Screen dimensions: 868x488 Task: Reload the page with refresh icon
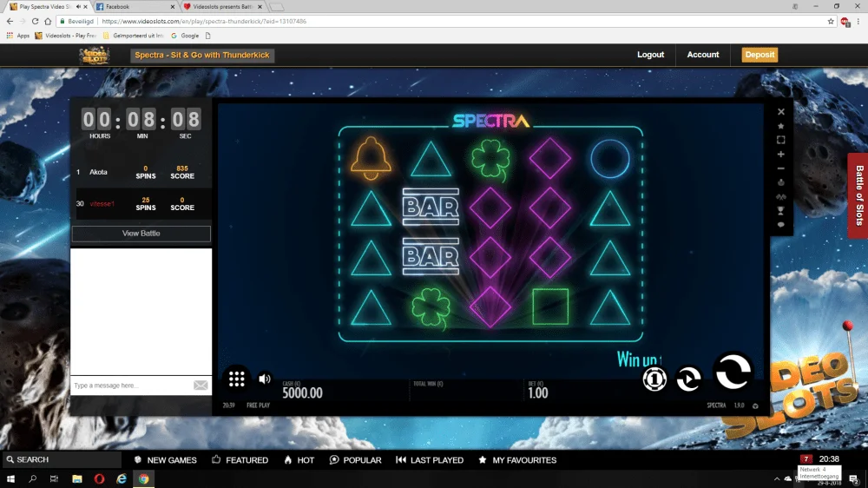[35, 21]
